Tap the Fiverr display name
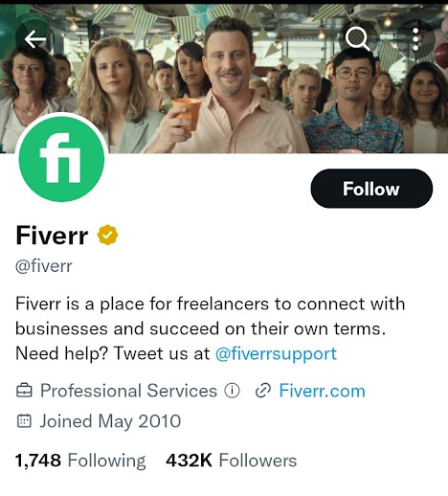This screenshot has height=496, width=448. [52, 236]
